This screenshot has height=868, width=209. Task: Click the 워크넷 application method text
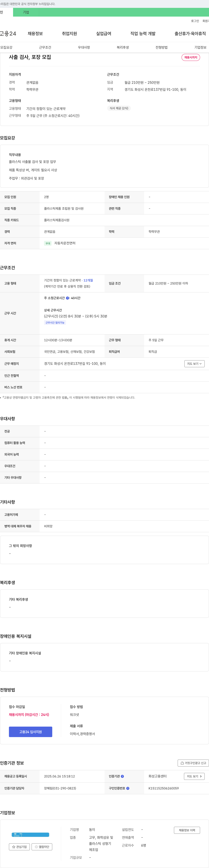pyautogui.click(x=75, y=714)
